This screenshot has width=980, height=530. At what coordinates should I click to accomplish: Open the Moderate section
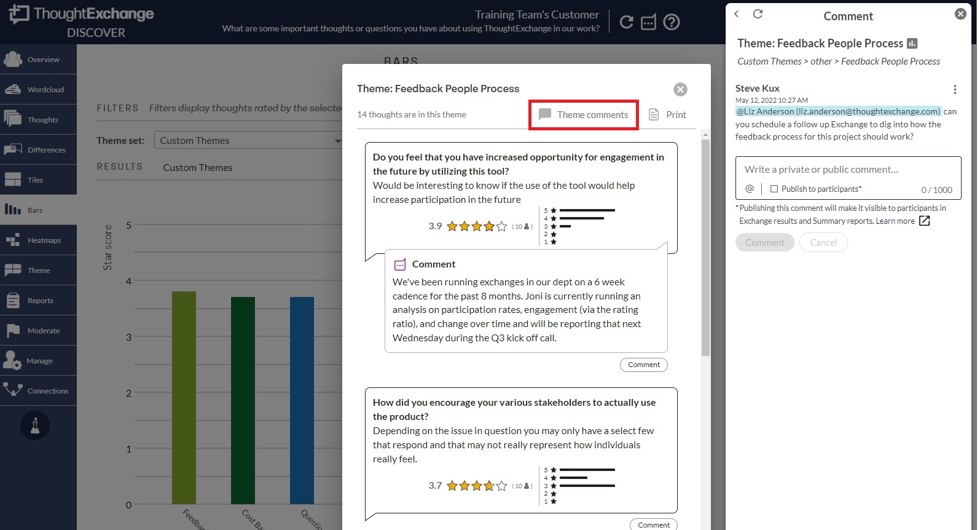pyautogui.click(x=38, y=331)
